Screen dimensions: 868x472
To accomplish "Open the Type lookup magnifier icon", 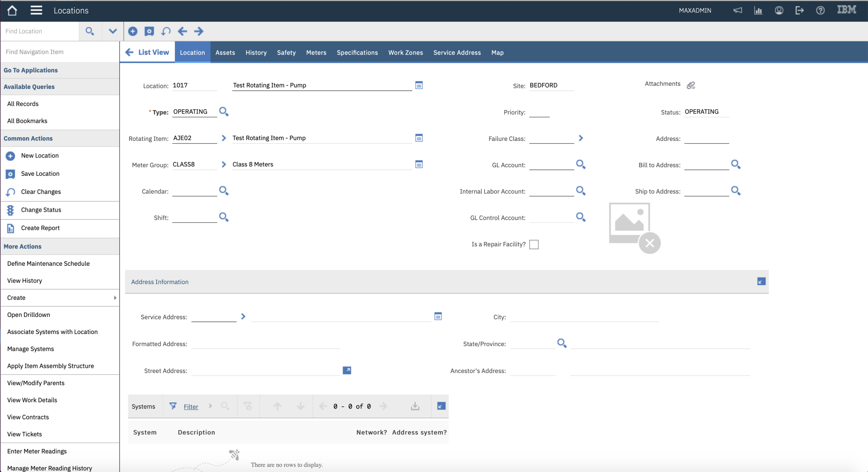I will 223,112.
